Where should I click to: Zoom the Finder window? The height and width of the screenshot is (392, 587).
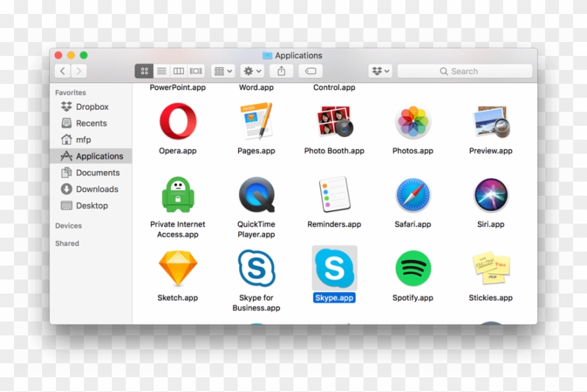click(84, 55)
